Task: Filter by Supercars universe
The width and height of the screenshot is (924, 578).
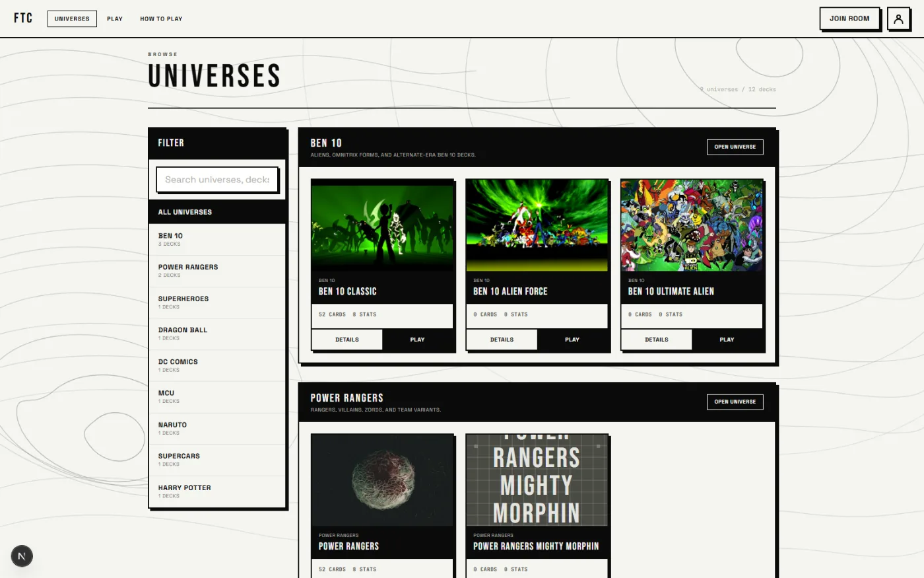Action: 217,460
